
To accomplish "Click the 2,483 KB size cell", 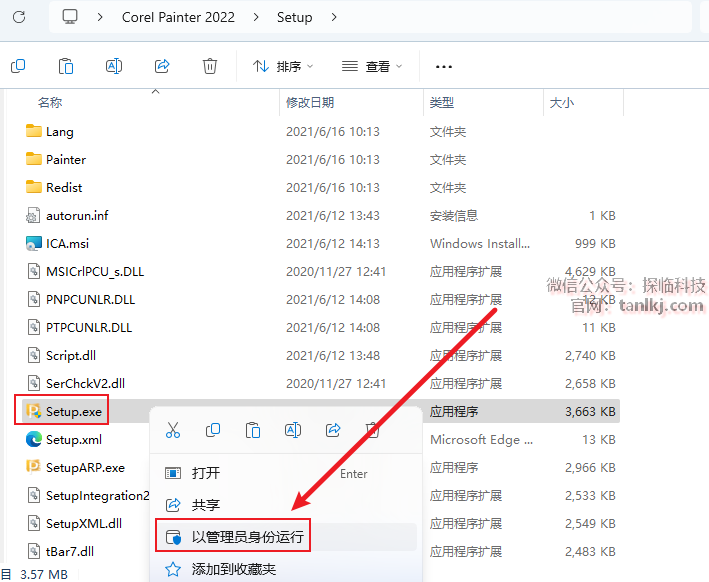I will pos(590,552).
